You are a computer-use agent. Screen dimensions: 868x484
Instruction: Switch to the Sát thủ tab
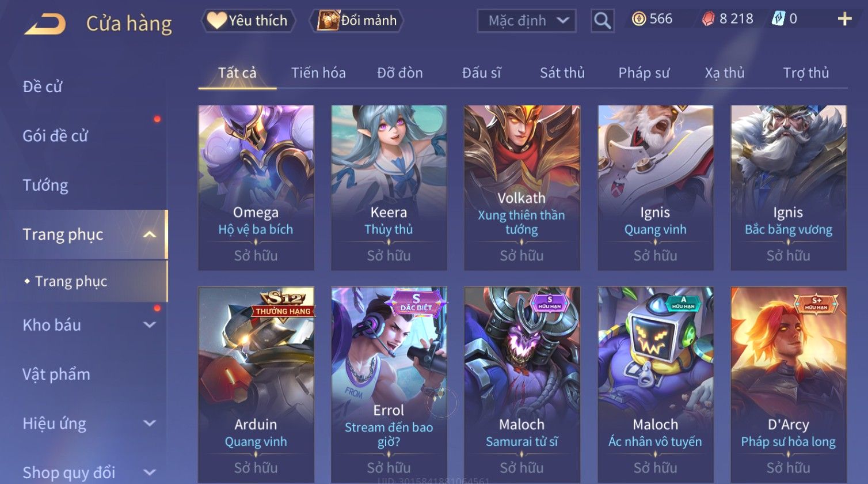[x=562, y=73]
